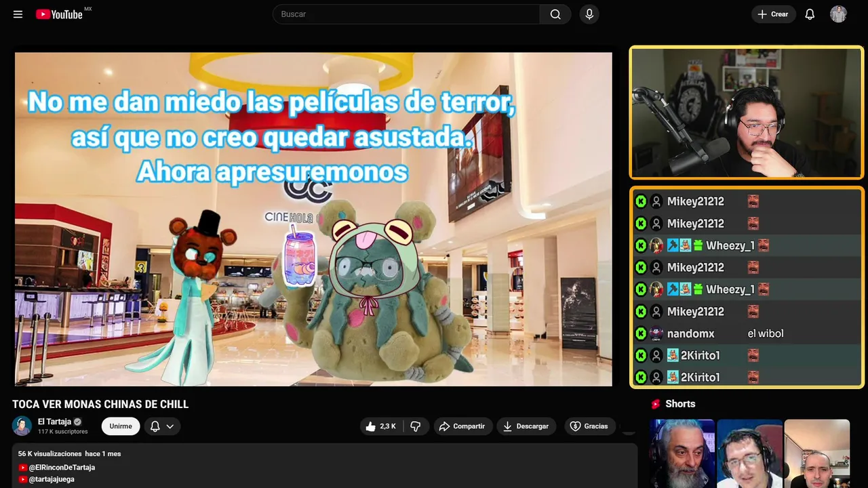Click the webcam overlay of the streamer
The width and height of the screenshot is (868, 488).
tap(747, 113)
